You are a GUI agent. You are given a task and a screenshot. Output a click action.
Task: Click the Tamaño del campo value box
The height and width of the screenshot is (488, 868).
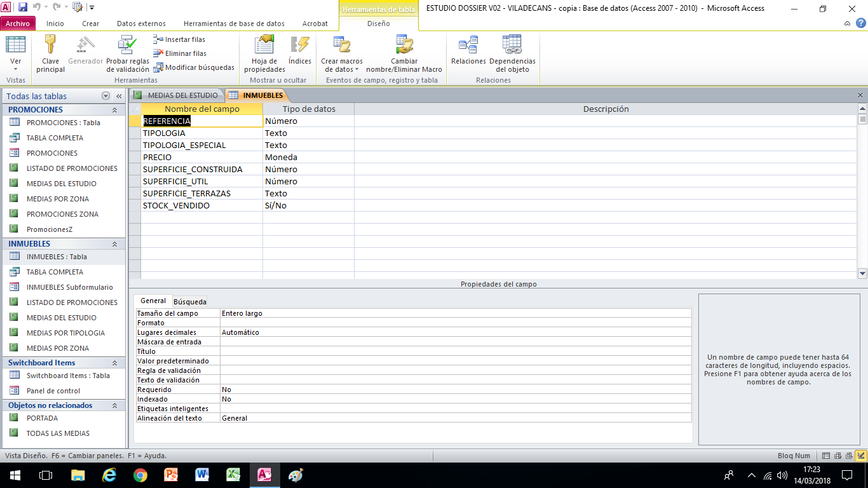456,313
